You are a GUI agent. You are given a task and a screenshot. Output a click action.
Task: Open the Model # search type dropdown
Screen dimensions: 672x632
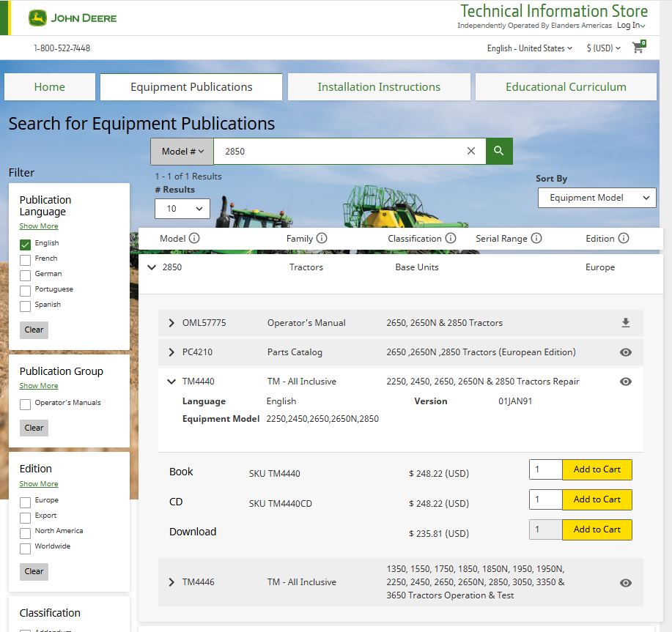point(182,151)
